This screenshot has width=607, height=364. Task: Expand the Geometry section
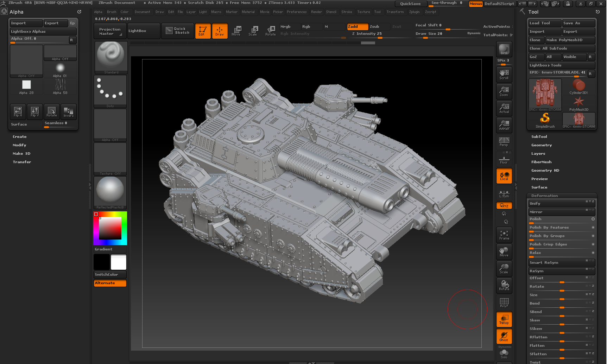(541, 145)
